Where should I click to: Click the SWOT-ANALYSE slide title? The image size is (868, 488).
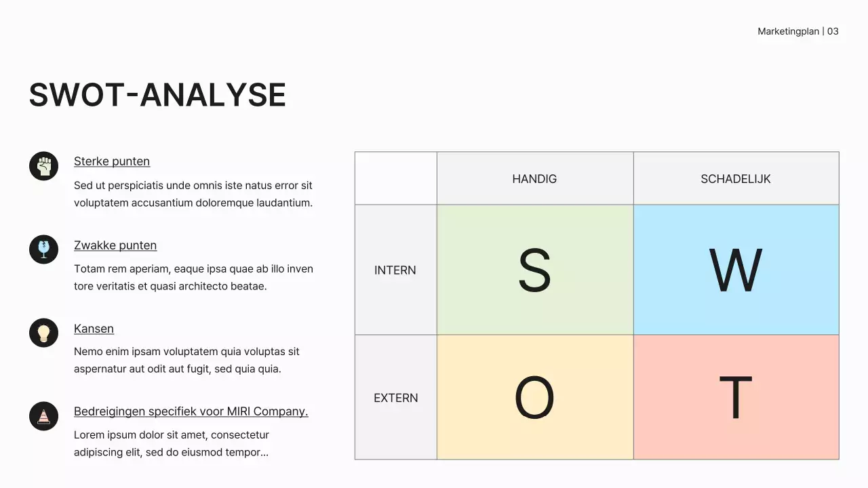pyautogui.click(x=157, y=95)
